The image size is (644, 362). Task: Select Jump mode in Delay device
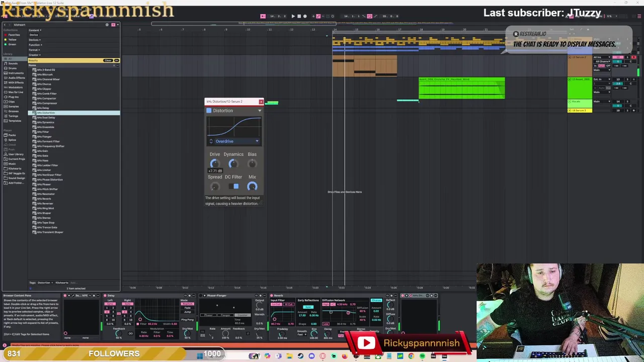pyautogui.click(x=187, y=312)
